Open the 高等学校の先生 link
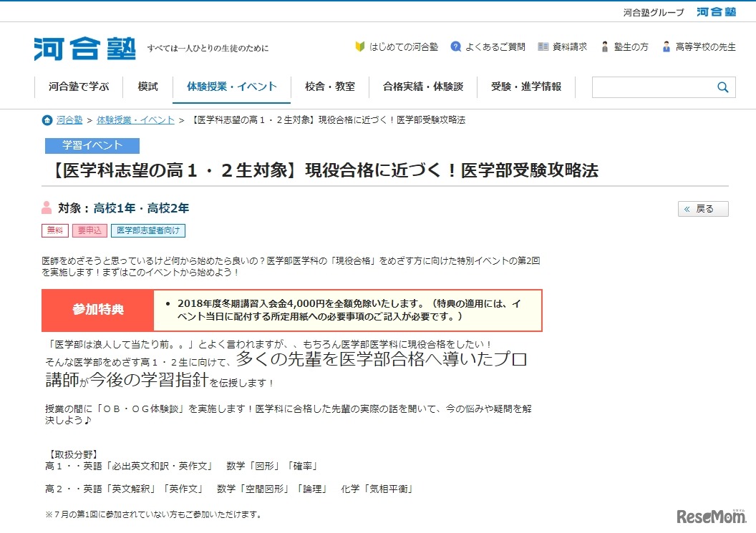Image resolution: width=756 pixels, height=533 pixels. (x=706, y=47)
